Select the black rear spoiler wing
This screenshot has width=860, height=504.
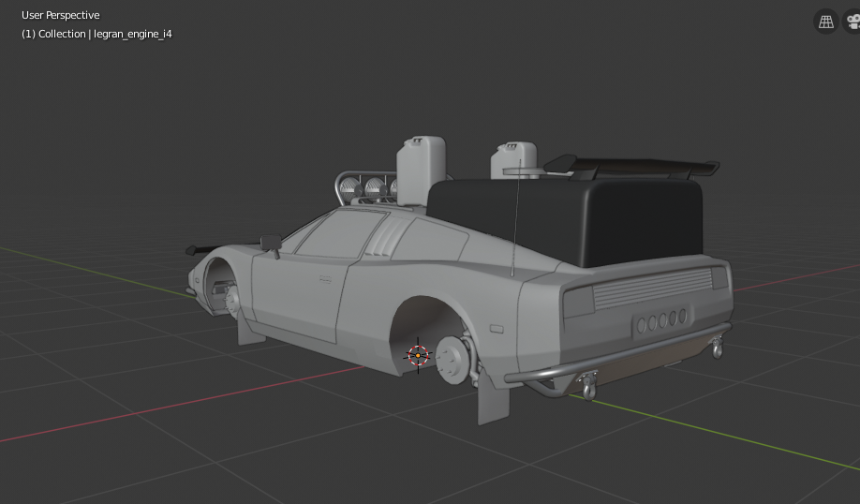tap(630, 167)
